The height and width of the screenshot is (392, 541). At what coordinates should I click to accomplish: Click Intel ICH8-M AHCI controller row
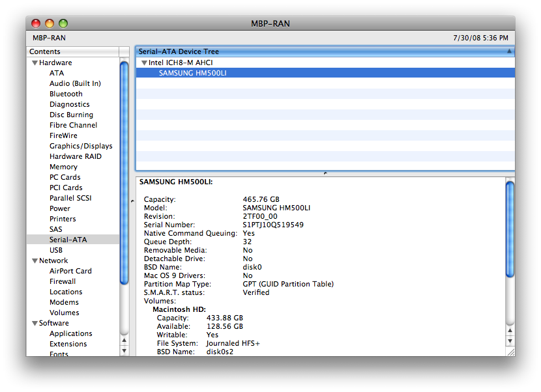(325, 63)
